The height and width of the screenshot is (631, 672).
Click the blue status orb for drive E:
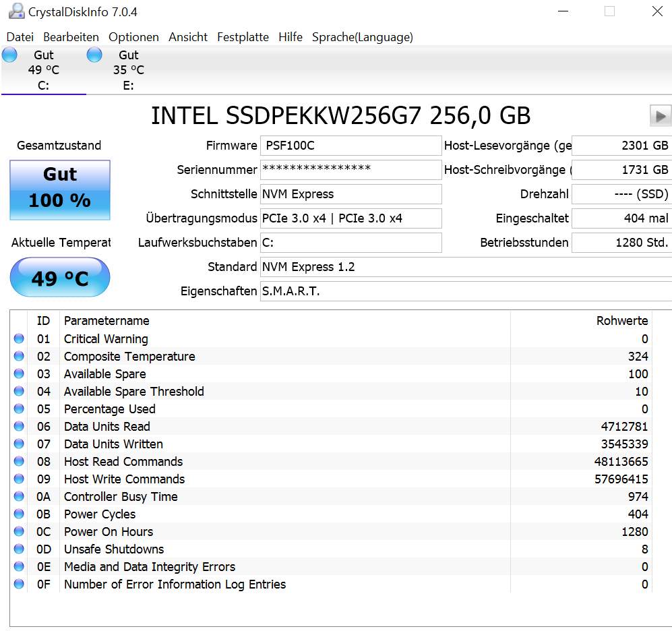(x=94, y=55)
